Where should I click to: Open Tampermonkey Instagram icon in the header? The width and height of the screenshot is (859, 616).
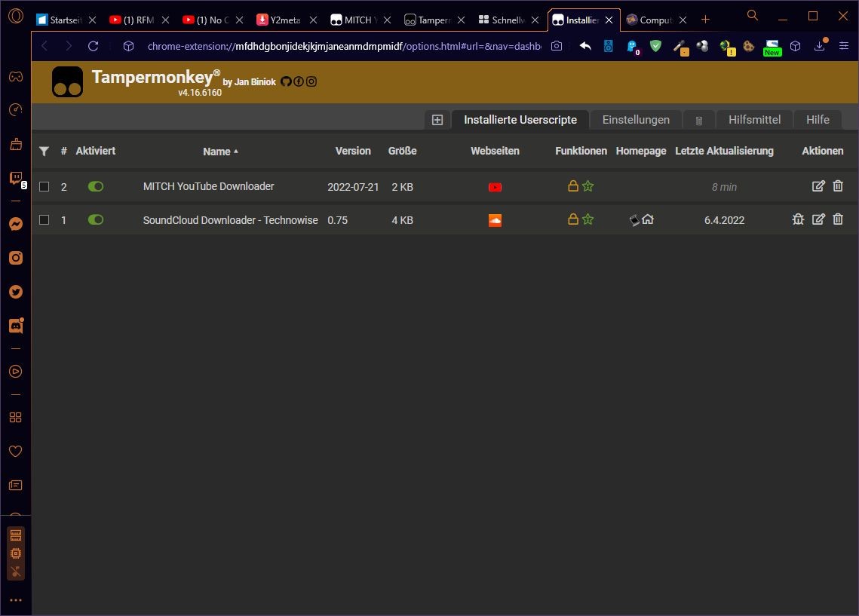coord(311,81)
